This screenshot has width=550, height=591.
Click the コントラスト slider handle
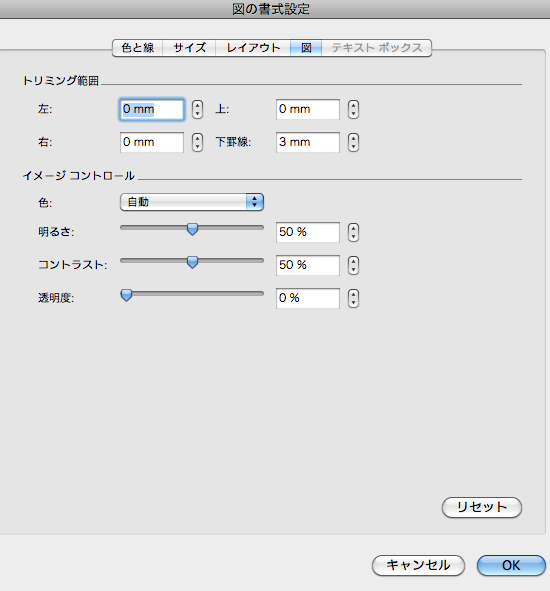pos(192,262)
